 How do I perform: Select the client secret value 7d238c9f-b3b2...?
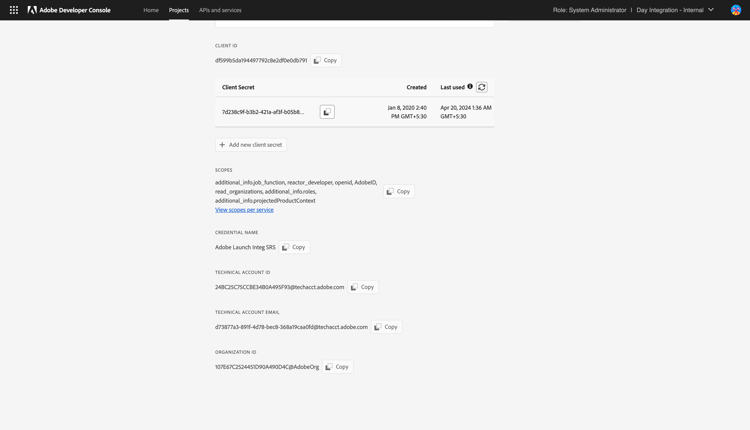[263, 112]
